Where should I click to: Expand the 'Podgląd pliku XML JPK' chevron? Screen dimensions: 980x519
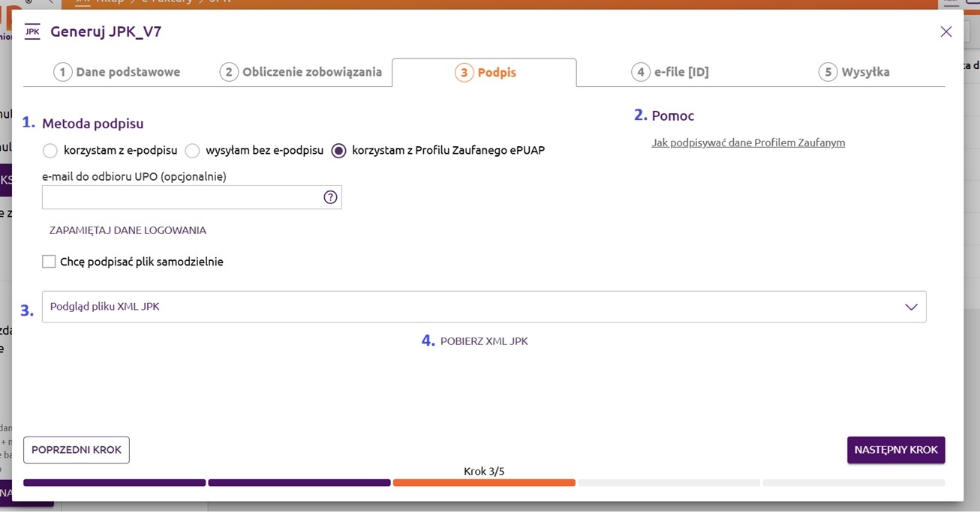pyautogui.click(x=911, y=307)
